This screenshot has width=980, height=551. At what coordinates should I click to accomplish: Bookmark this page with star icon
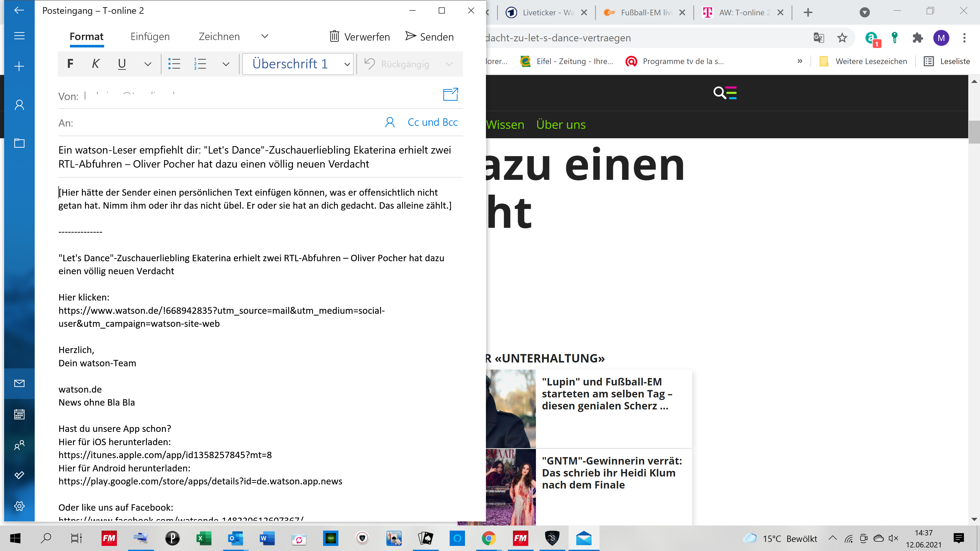click(842, 38)
